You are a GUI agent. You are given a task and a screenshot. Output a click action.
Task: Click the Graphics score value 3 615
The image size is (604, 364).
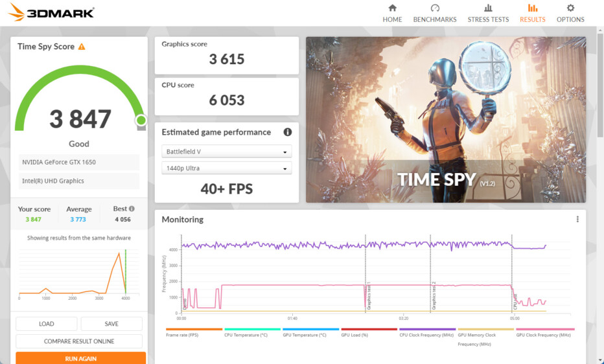[x=227, y=59]
